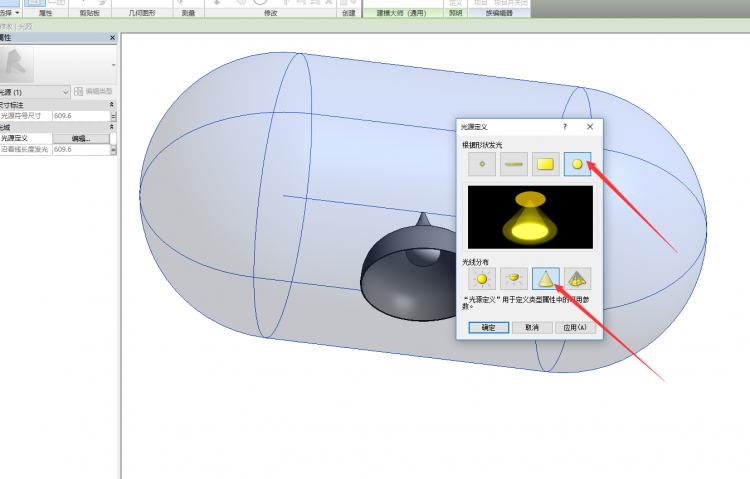Click 照明 ribbon panel label

click(455, 13)
